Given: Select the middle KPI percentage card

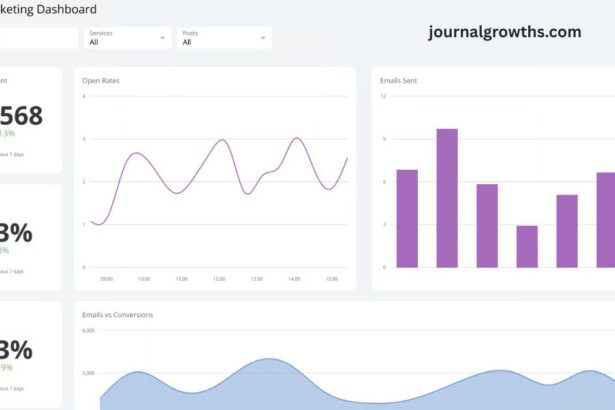Looking at the screenshot, I should pyautogui.click(x=28, y=236).
